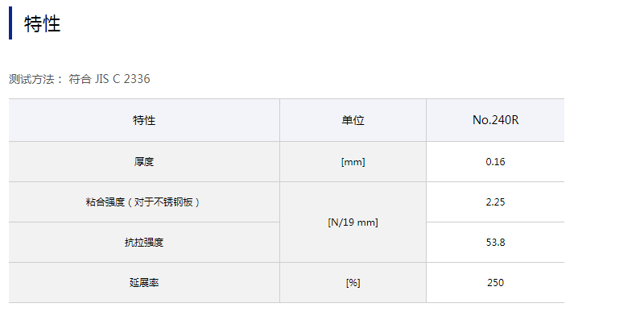Select the 测试方法 JIS C 2336 text

click(80, 79)
